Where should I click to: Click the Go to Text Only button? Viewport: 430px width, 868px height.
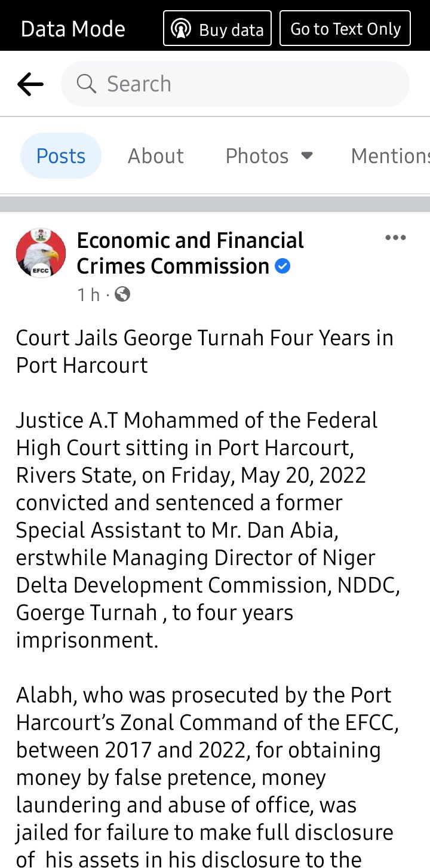click(345, 29)
